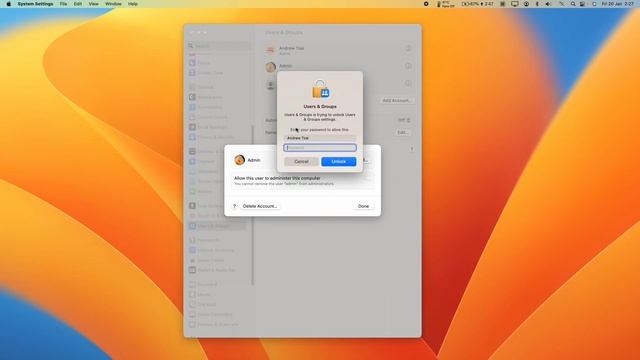Select Wallet & Apple Pay in the sidebar

click(212, 270)
